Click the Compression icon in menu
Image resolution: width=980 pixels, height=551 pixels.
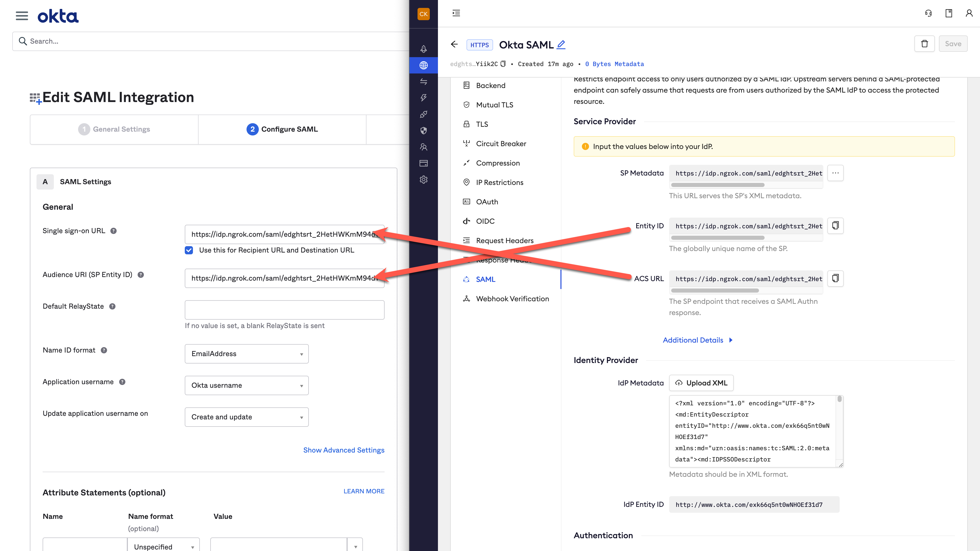(467, 163)
